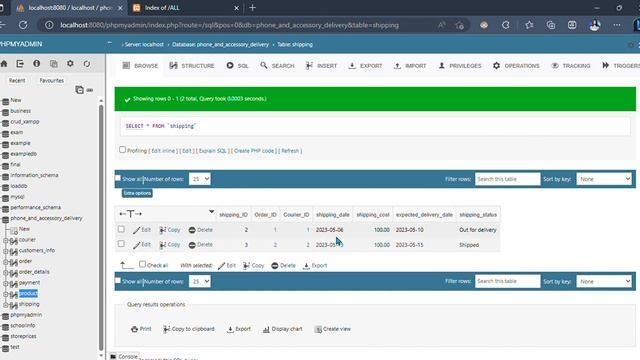Delete the row with shipping_ID 3
The image size is (640, 360).
(x=201, y=244)
